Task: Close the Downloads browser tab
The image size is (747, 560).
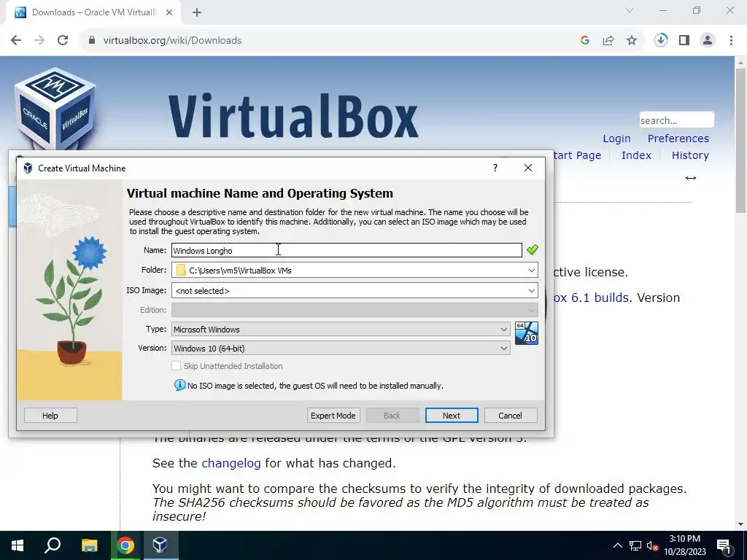Action: click(169, 12)
